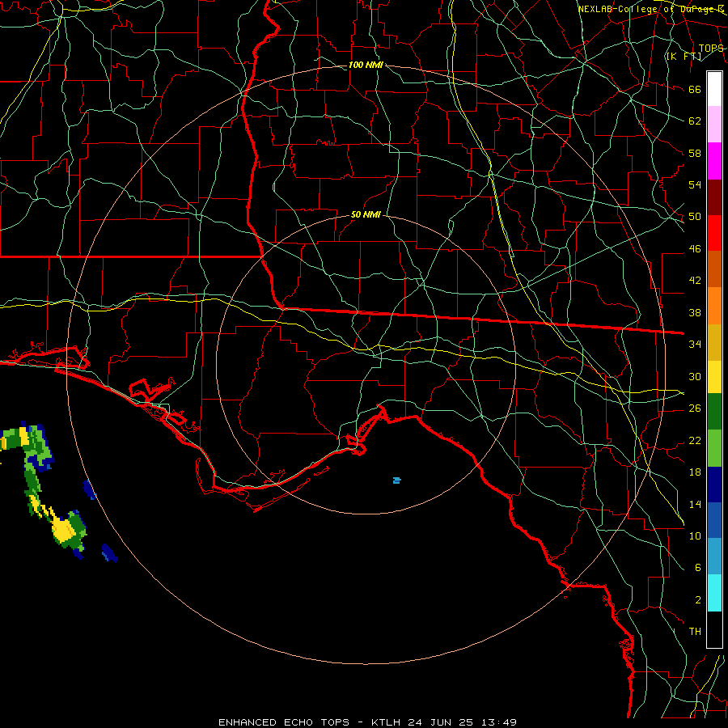Click the legend value "50"

pos(695,217)
